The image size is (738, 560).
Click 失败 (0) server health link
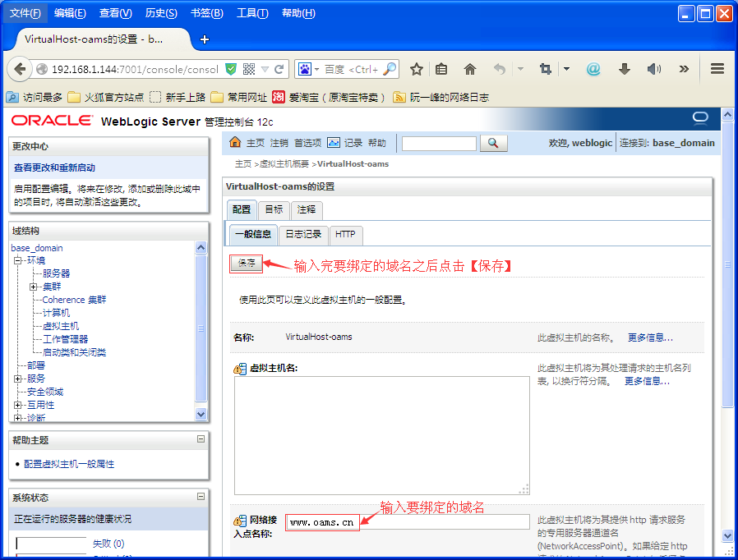pyautogui.click(x=108, y=544)
